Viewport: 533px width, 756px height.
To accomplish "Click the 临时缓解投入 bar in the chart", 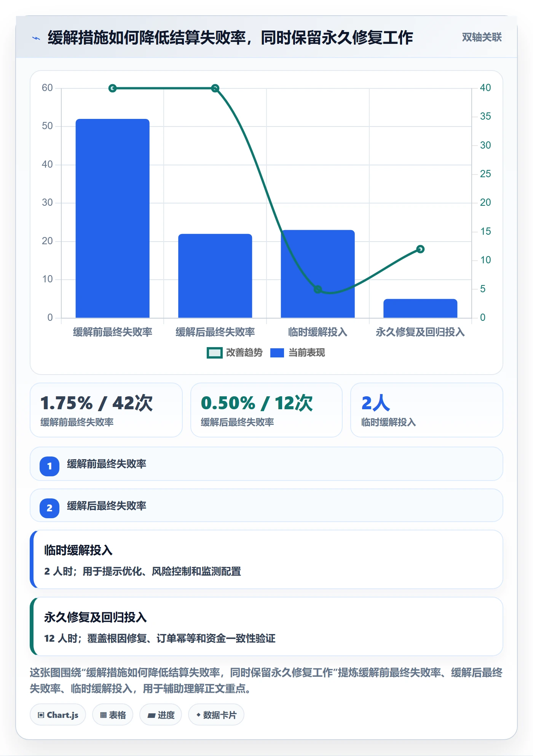I will coord(318,274).
